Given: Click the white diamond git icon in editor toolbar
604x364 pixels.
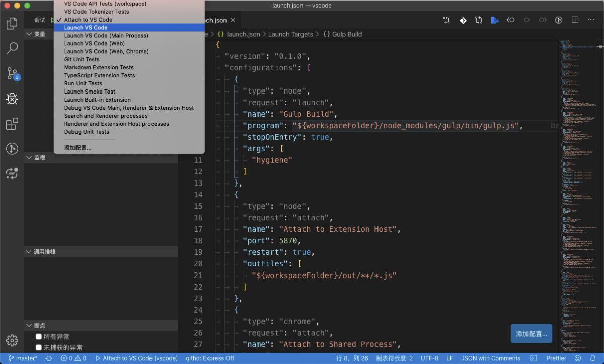Looking at the screenshot, I should [463, 20].
